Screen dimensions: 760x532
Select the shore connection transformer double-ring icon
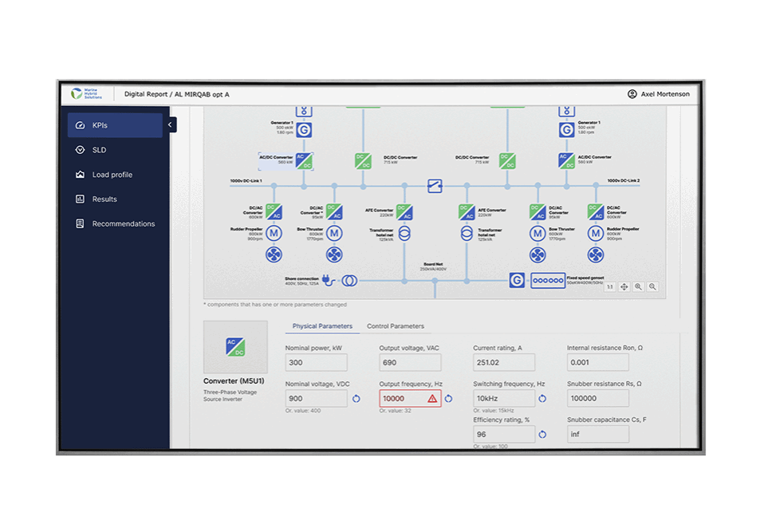pyautogui.click(x=349, y=280)
